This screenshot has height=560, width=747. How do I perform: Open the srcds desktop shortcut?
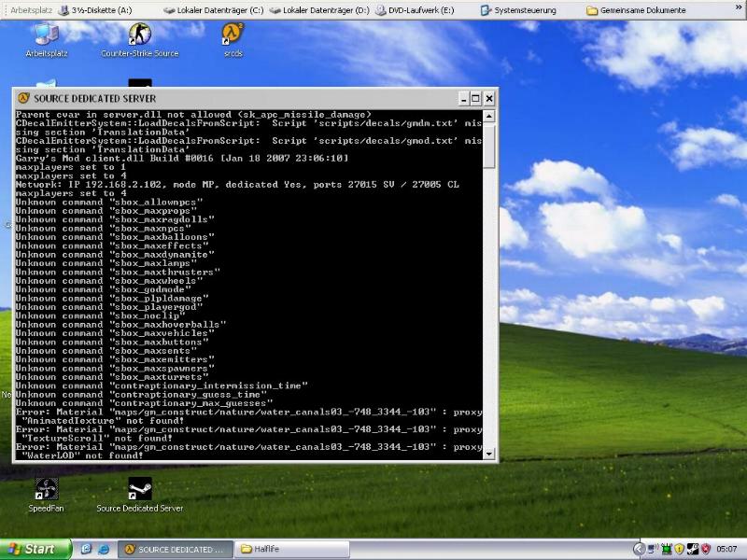coord(233,35)
